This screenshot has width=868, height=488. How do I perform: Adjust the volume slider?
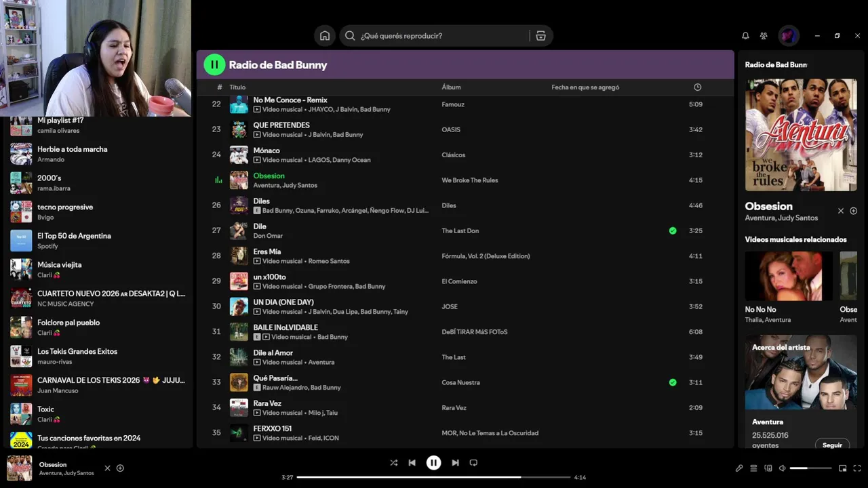point(810,468)
